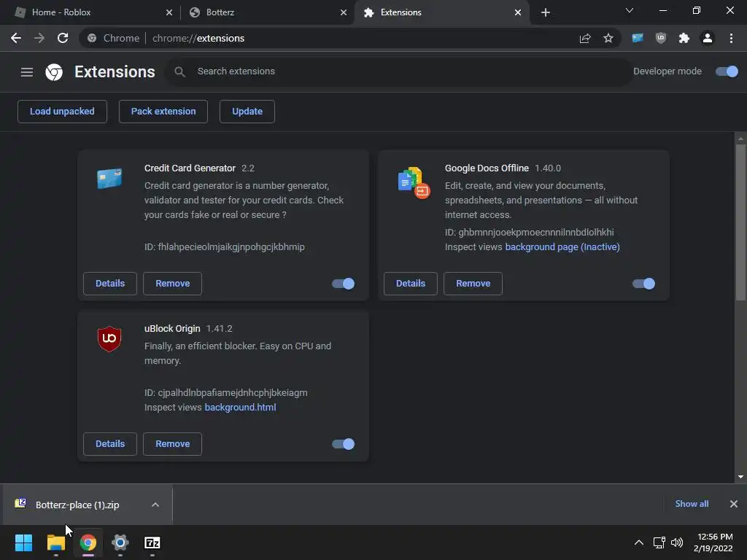Disable the uBlock Origin extension

click(343, 444)
